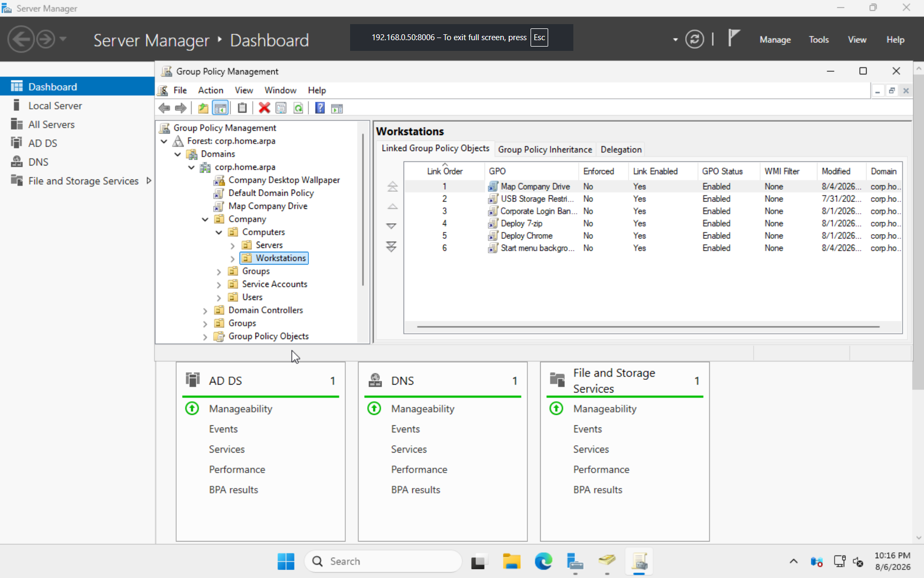This screenshot has height=578, width=924.
Task: Click Server Manager refresh icon in header
Action: tap(694, 40)
